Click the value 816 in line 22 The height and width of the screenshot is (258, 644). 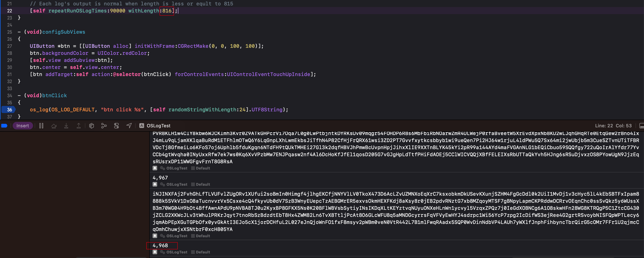pos(167,11)
